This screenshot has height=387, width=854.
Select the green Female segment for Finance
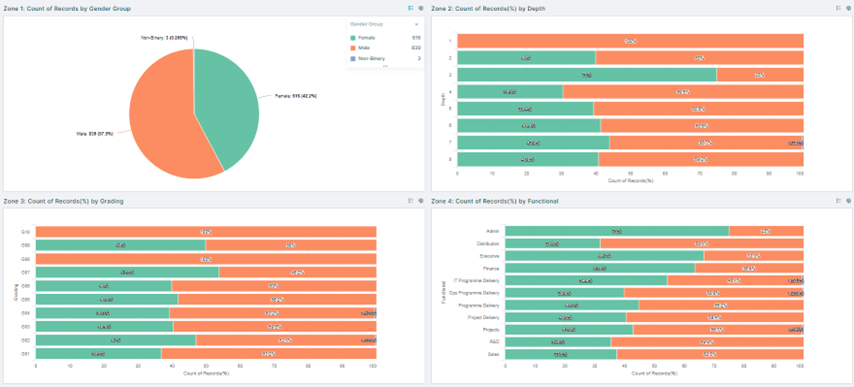tap(600, 268)
